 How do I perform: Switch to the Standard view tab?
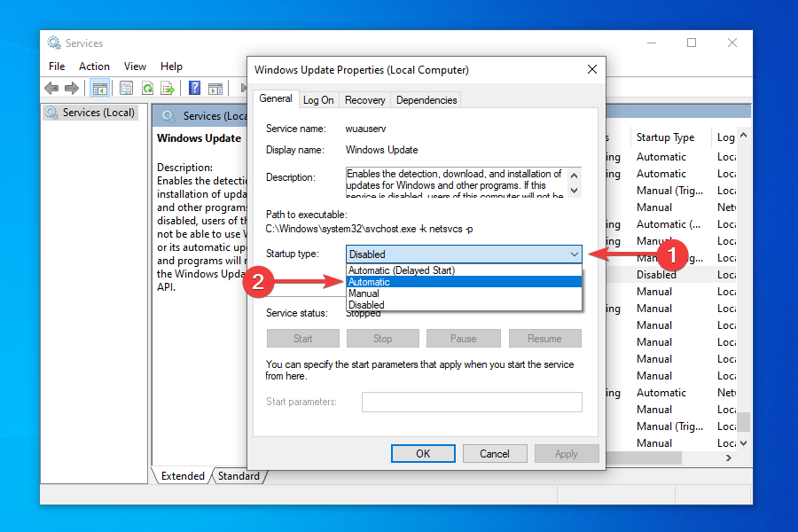[x=239, y=475]
